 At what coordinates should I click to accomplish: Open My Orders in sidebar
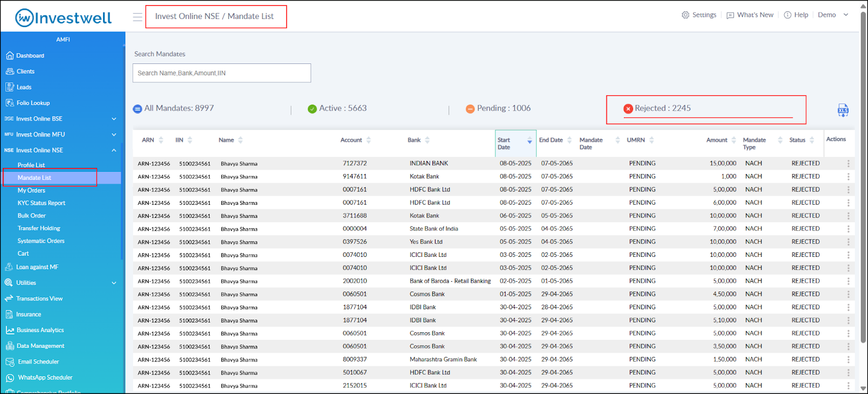(x=31, y=191)
